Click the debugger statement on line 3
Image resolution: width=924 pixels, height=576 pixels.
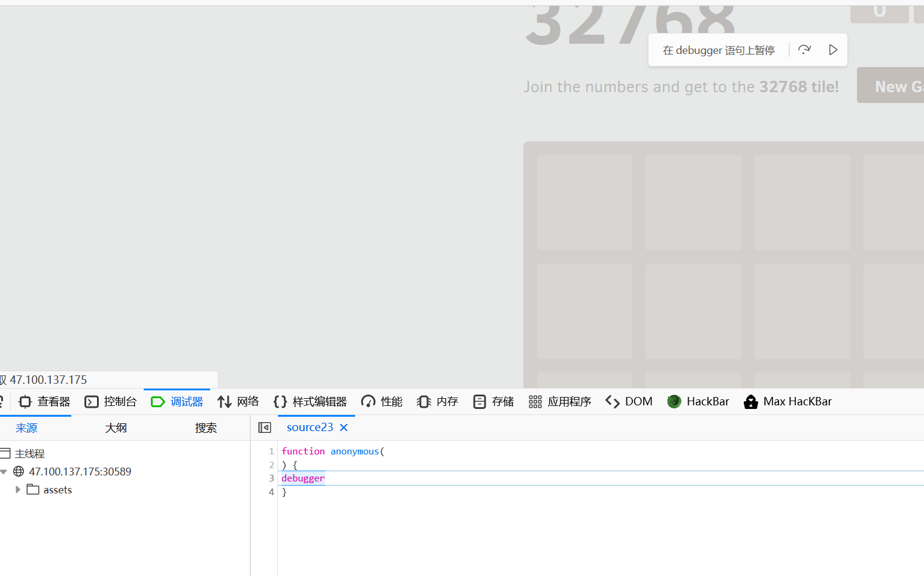click(303, 478)
